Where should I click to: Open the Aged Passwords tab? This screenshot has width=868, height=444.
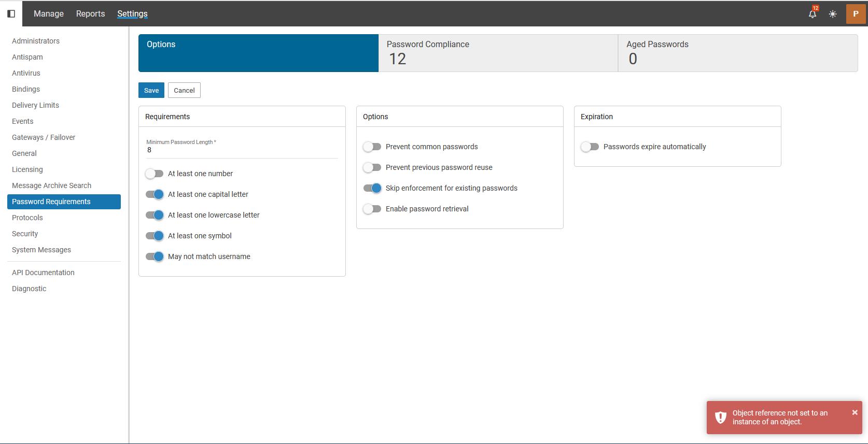737,53
